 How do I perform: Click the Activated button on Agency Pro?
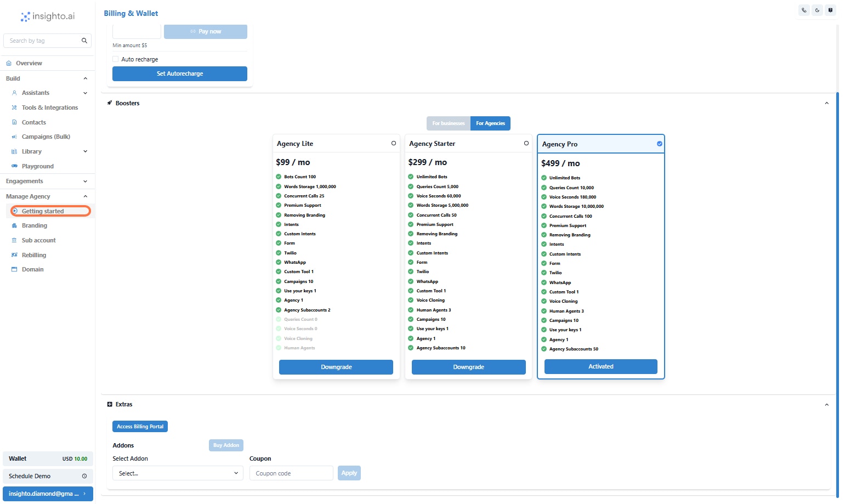pos(601,366)
